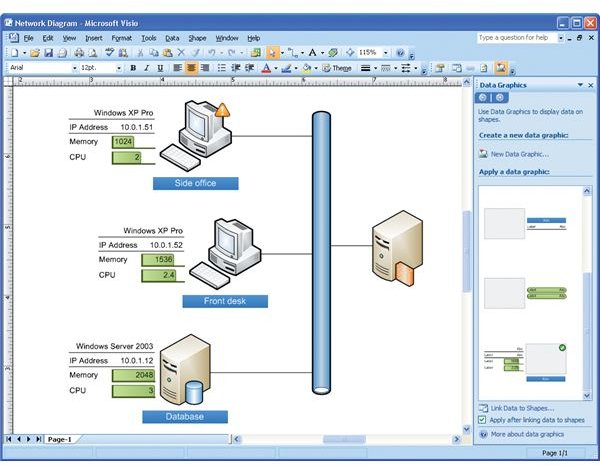
Task: Close the Data Graphics task pane
Action: pyautogui.click(x=591, y=85)
